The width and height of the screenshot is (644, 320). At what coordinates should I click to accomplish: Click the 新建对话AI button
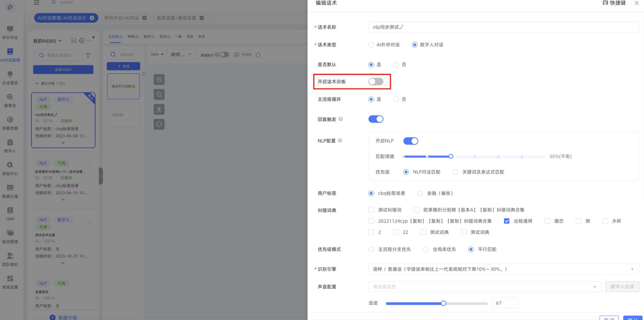(x=63, y=70)
